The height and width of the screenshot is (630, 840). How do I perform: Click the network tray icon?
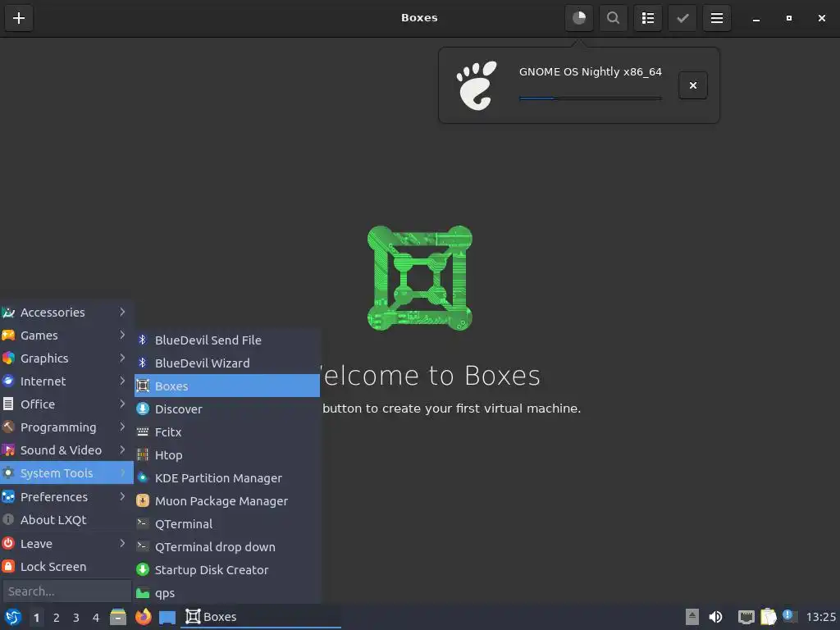click(x=746, y=617)
